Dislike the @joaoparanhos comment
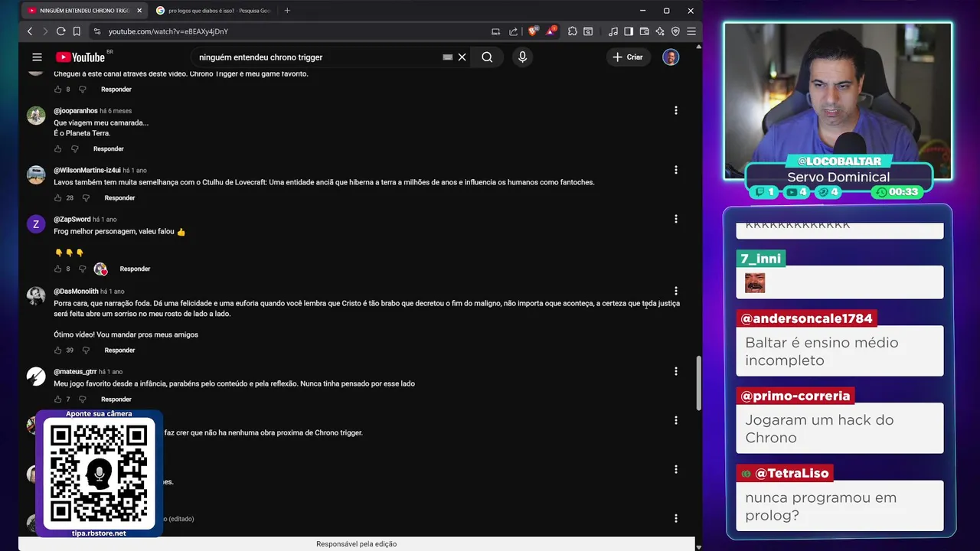980x551 pixels. [x=74, y=148]
